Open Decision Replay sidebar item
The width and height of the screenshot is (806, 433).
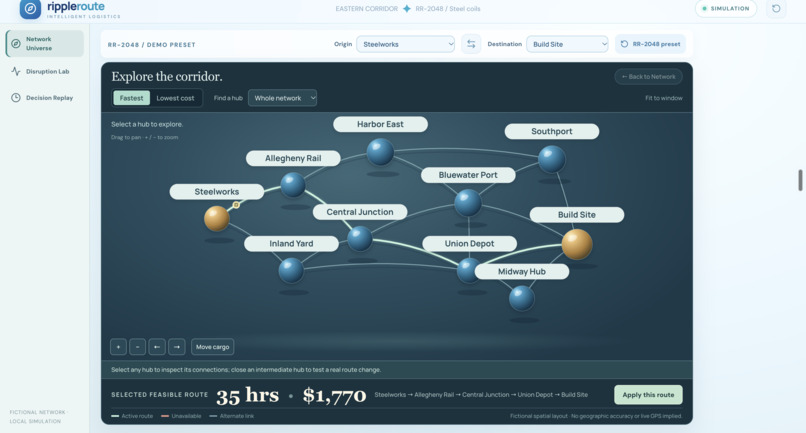coord(45,98)
